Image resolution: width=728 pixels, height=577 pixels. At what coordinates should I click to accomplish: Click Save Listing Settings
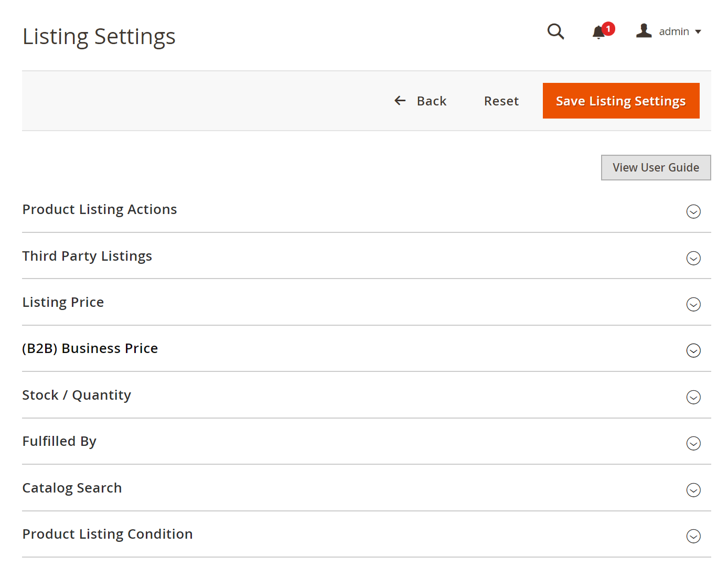(621, 101)
